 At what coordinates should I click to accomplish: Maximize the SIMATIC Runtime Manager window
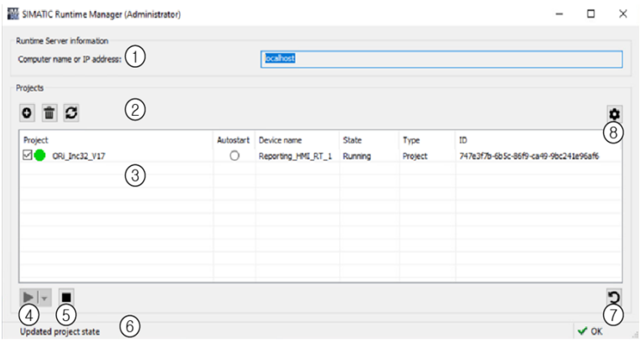(x=590, y=14)
